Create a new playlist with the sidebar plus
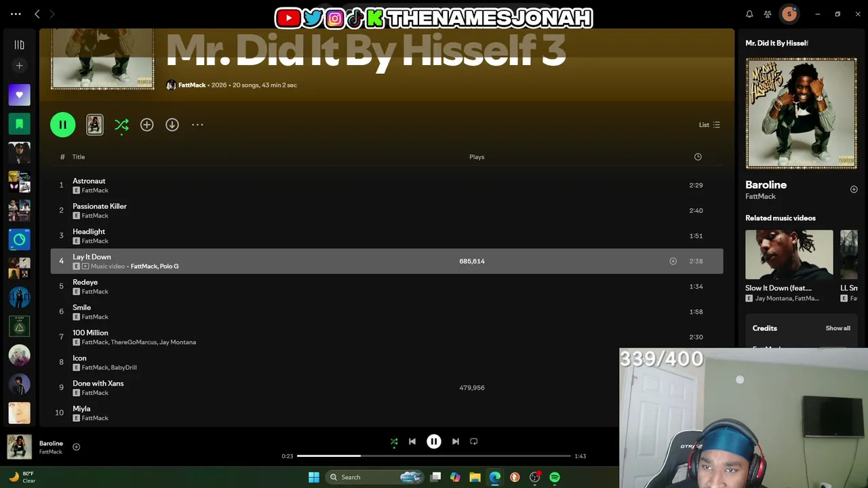 coord(19,66)
